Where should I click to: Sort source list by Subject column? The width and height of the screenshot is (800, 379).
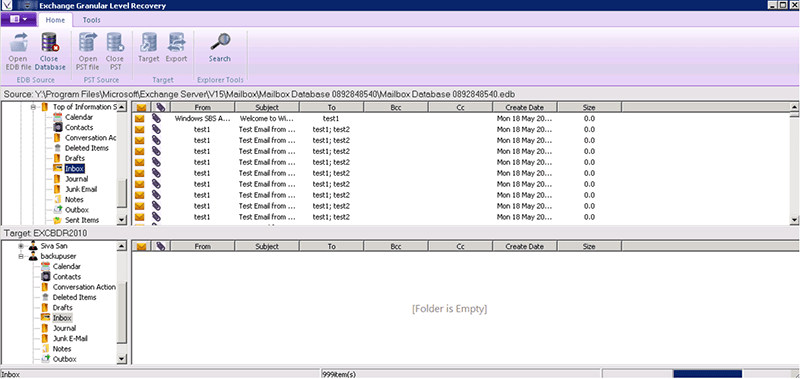coord(267,107)
